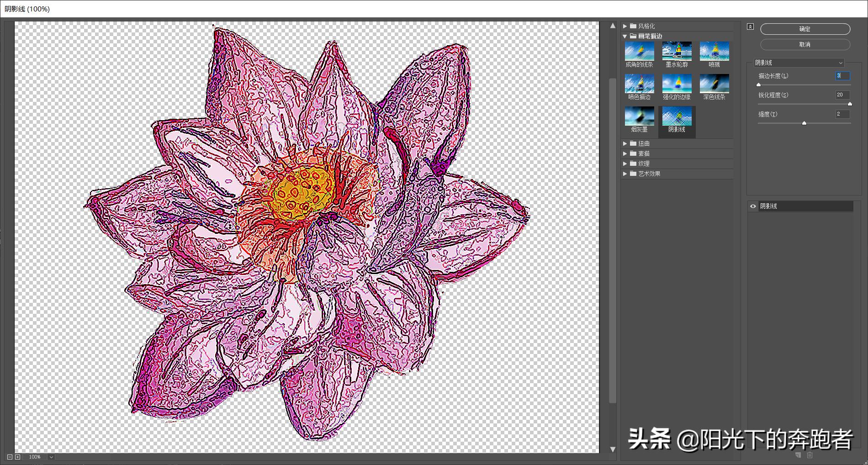Click the 阴影线 filter thumbnail

(677, 116)
